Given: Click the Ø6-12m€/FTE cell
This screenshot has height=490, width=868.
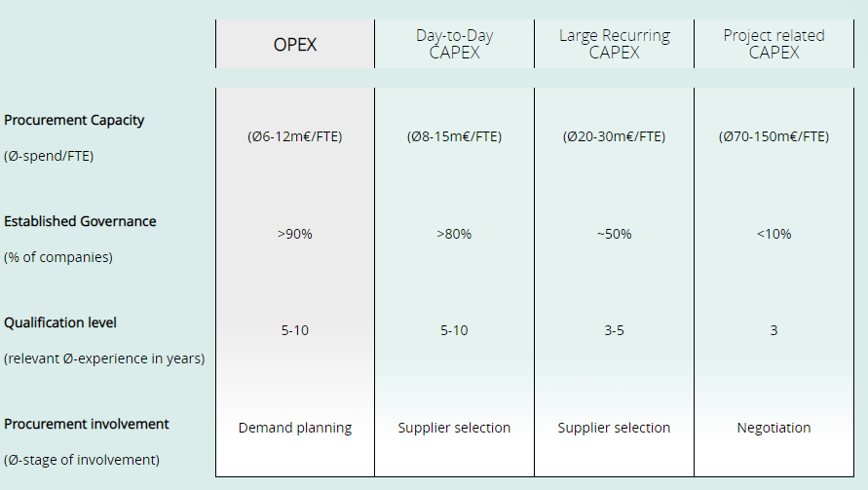Looking at the screenshot, I should (294, 136).
